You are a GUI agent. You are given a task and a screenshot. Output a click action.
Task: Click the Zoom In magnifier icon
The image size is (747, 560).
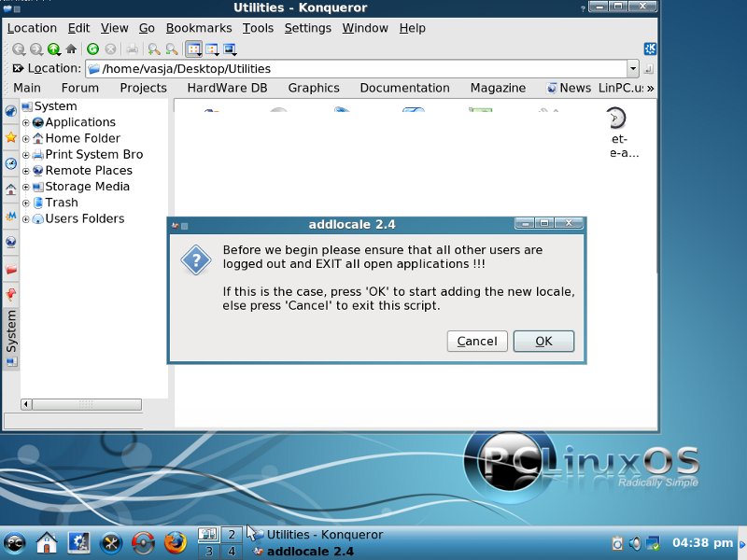tap(153, 49)
